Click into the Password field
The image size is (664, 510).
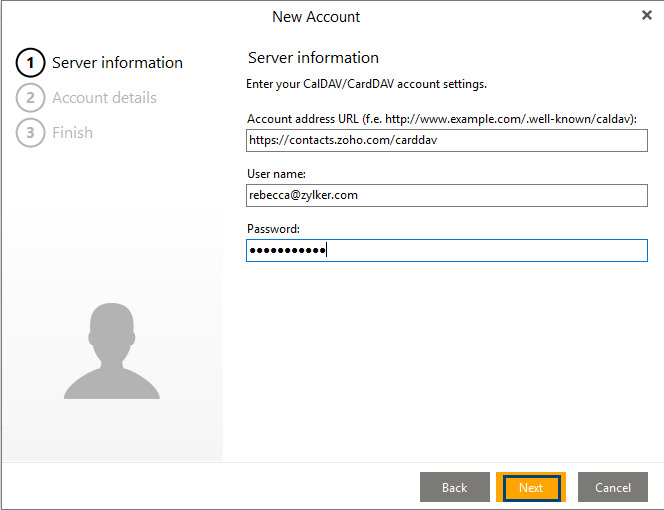point(447,250)
